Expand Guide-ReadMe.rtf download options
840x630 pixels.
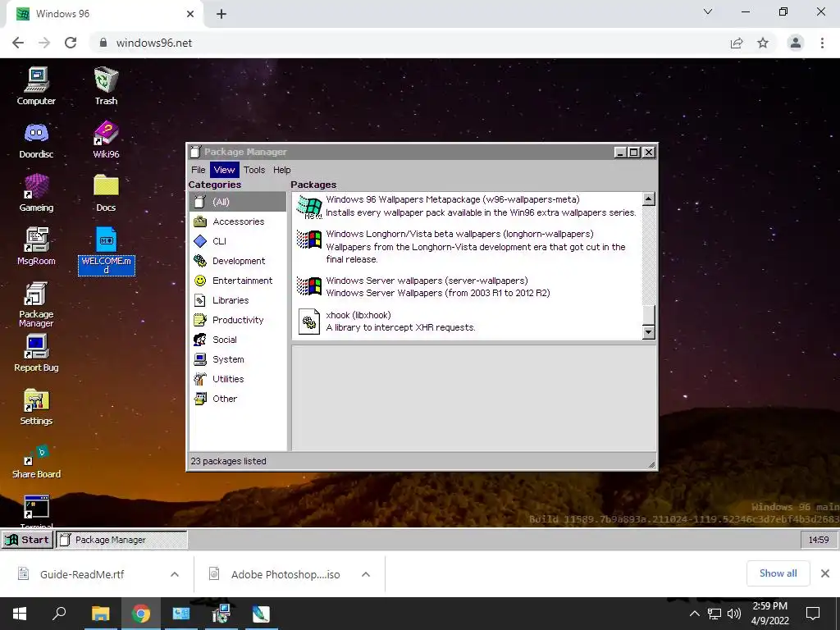click(175, 574)
